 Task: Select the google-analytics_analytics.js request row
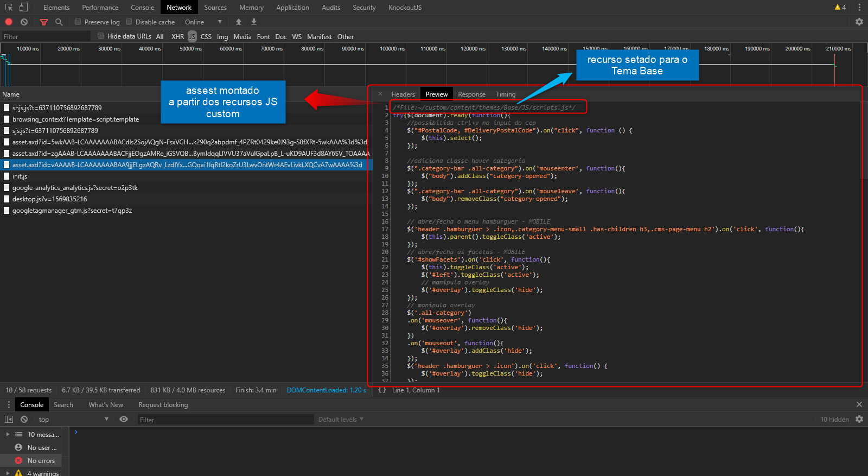[186, 187]
